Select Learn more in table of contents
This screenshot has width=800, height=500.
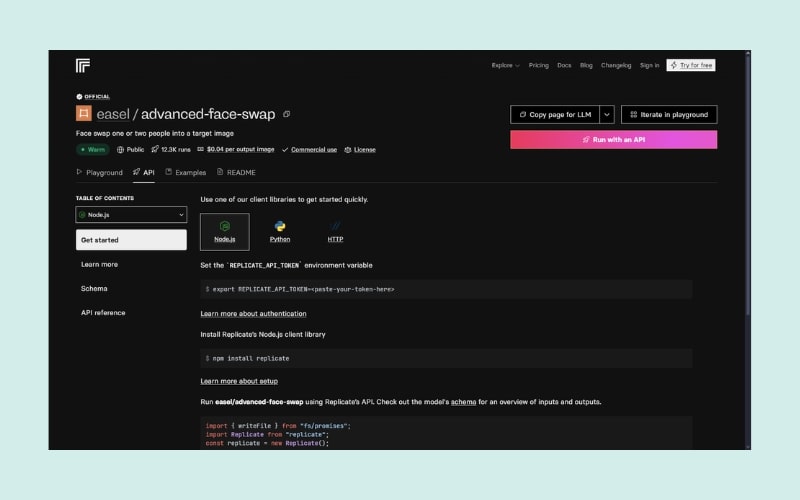pyautogui.click(x=99, y=264)
